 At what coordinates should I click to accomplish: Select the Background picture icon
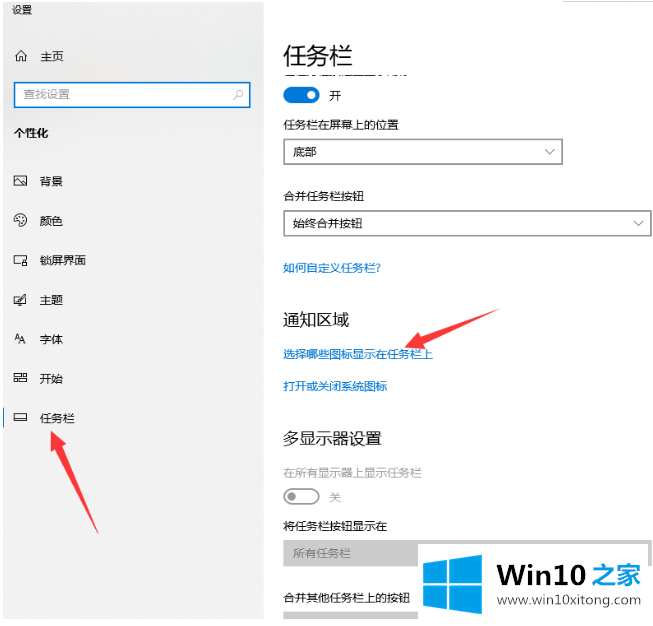tap(20, 181)
